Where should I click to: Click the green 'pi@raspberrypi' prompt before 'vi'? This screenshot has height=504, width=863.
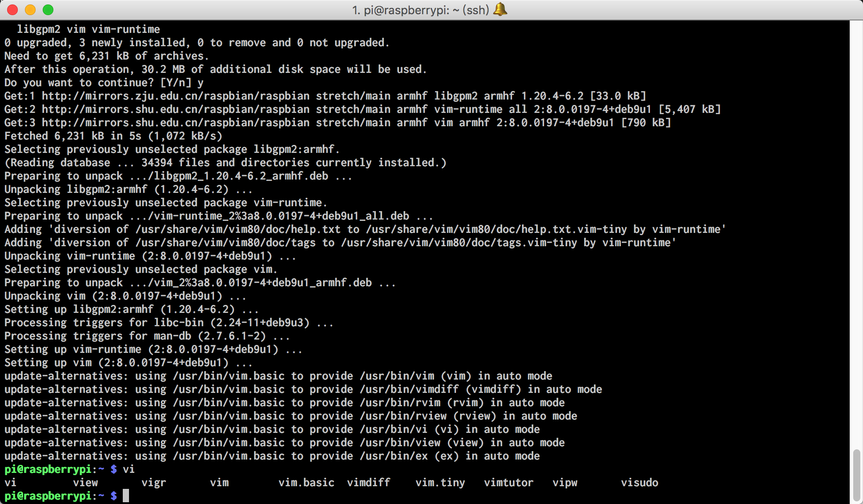[48, 469]
